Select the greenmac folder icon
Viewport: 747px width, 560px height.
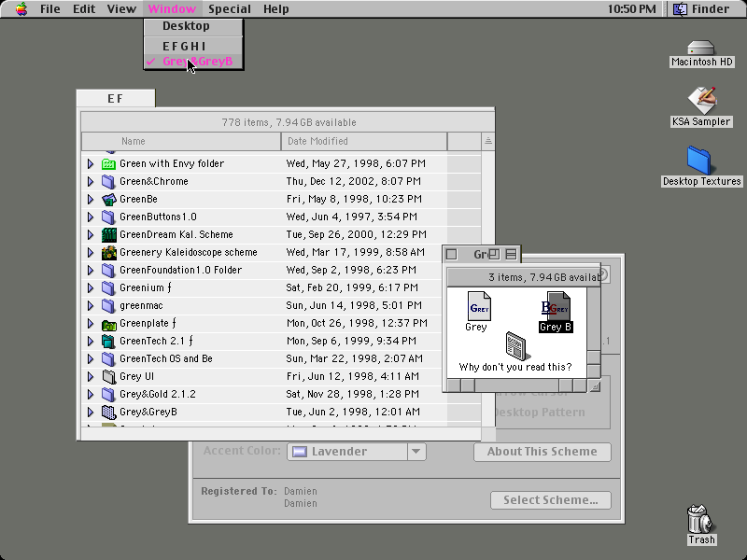(108, 306)
